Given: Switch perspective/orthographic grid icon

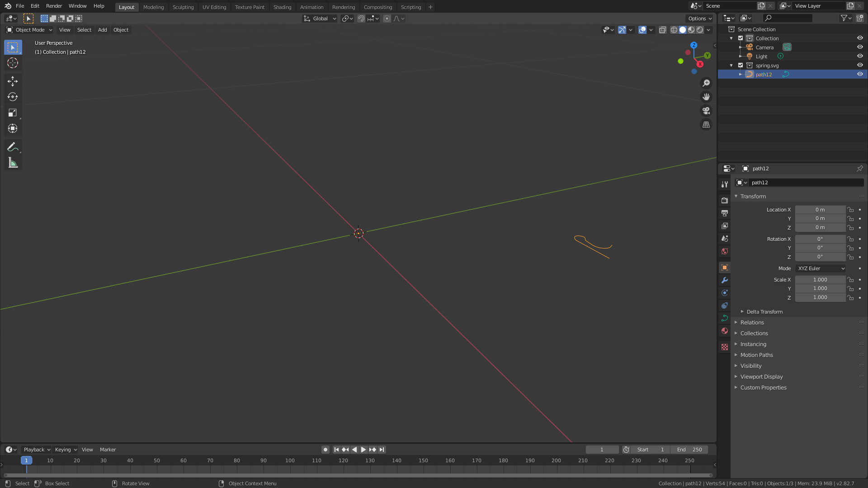Looking at the screenshot, I should click(706, 125).
